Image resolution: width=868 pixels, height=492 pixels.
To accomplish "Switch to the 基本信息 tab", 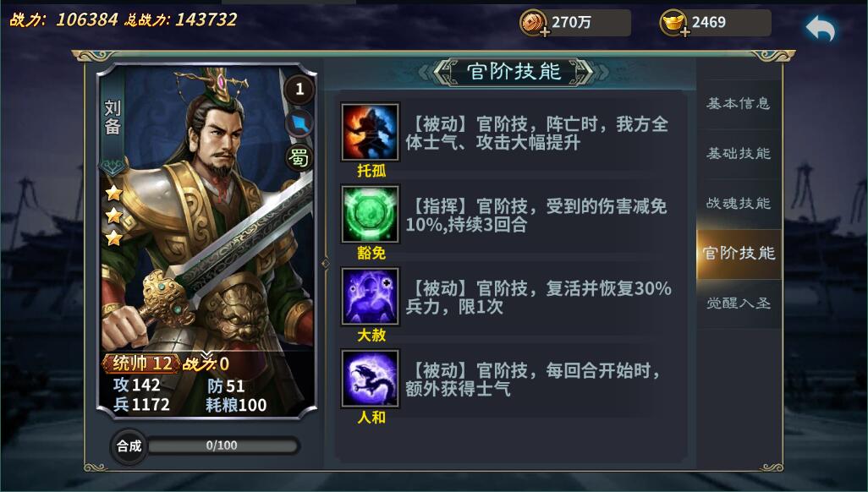I will click(739, 103).
